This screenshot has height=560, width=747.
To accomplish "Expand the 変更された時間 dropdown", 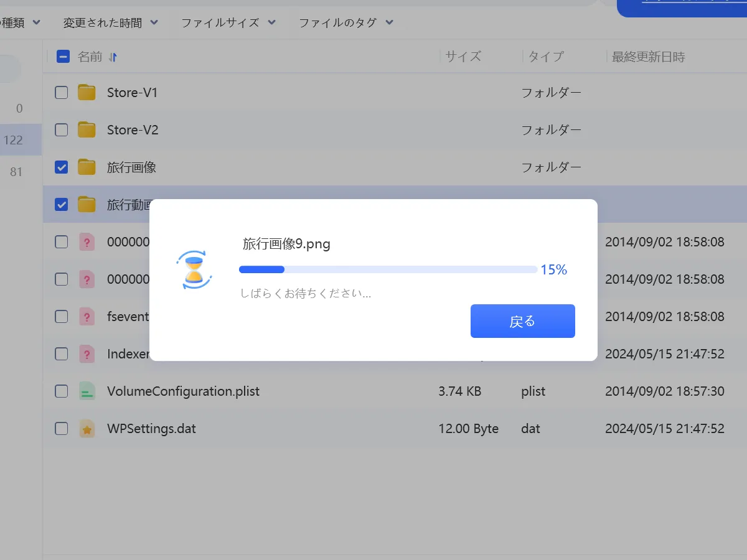I will pos(112,22).
